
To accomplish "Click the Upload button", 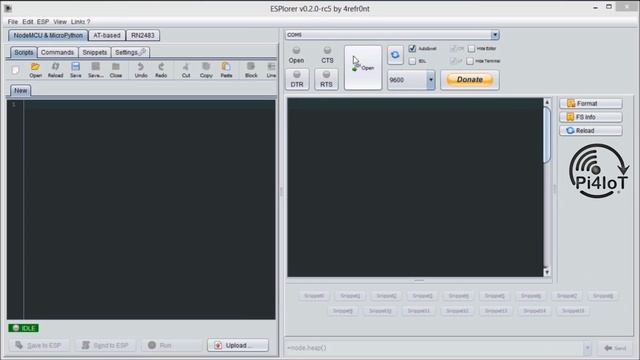I will [238, 345].
